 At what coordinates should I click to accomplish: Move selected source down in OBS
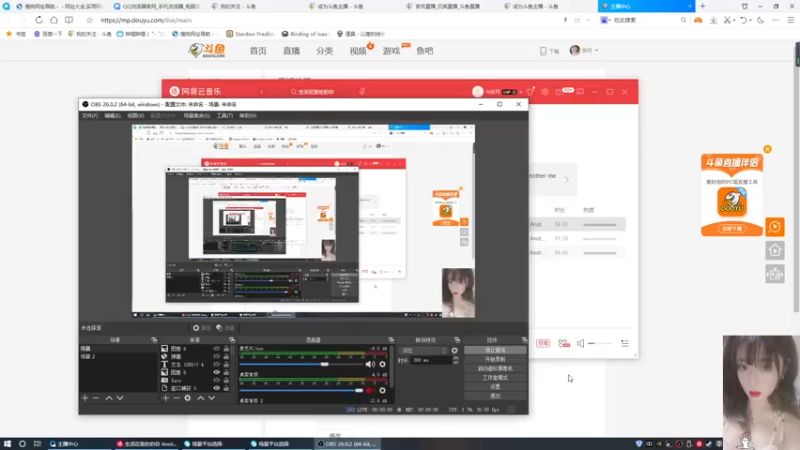tap(212, 398)
